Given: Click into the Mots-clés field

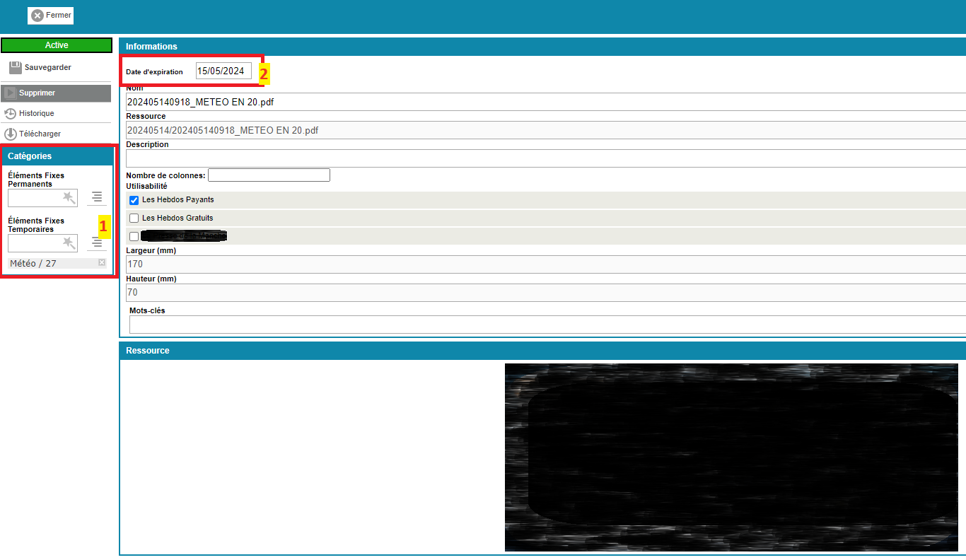Looking at the screenshot, I should (545, 325).
